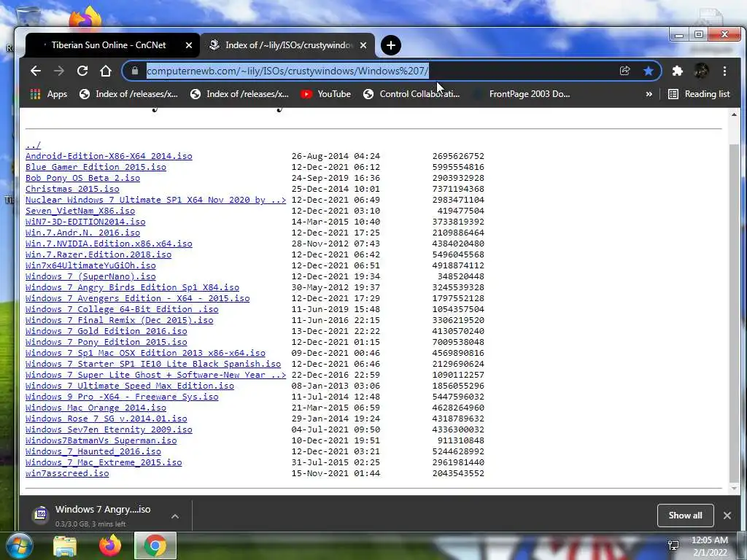
Task: Click Windows 9 Pro -X64 Freeware Sys link
Action: pyautogui.click(x=122, y=397)
